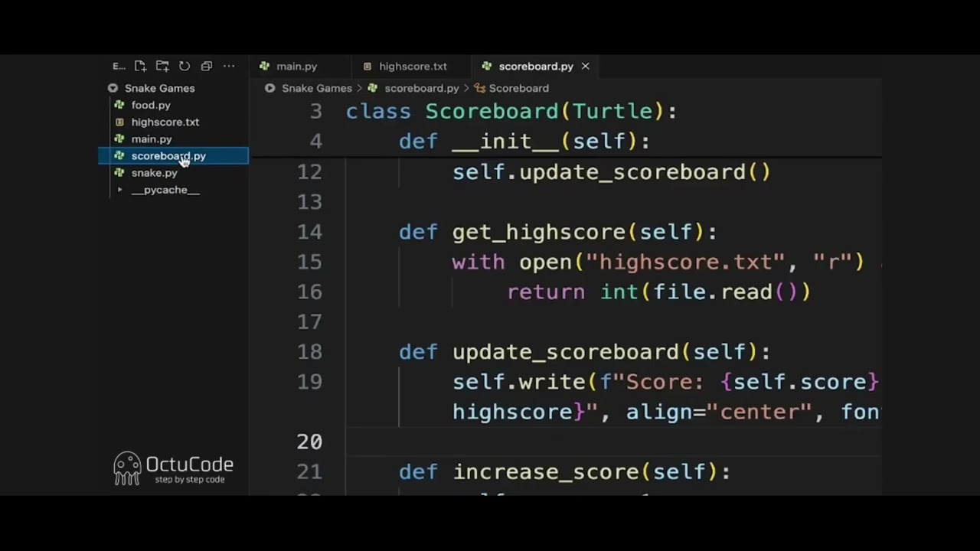Switch to the highscore.txt editor tab
Image resolution: width=980 pixels, height=551 pixels.
(413, 67)
